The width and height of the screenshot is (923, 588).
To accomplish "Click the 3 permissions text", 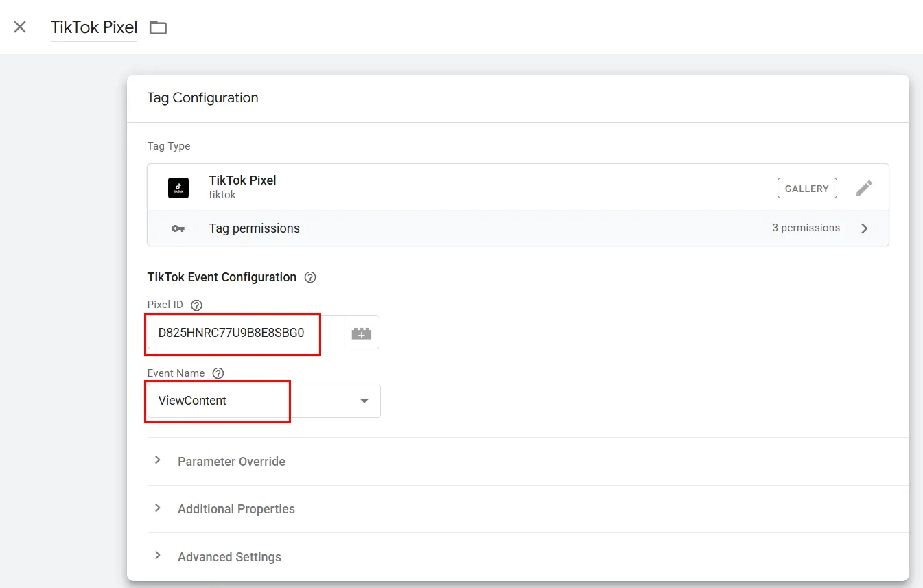I will click(806, 228).
